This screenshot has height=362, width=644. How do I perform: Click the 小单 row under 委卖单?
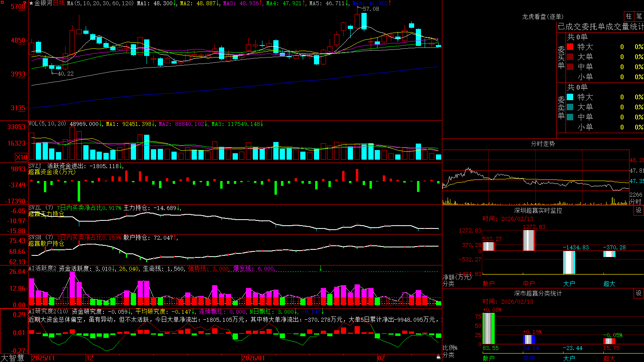(x=605, y=127)
